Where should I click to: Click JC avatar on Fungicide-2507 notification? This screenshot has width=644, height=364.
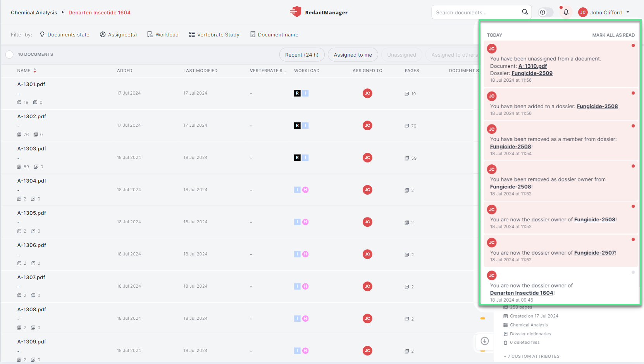(492, 242)
